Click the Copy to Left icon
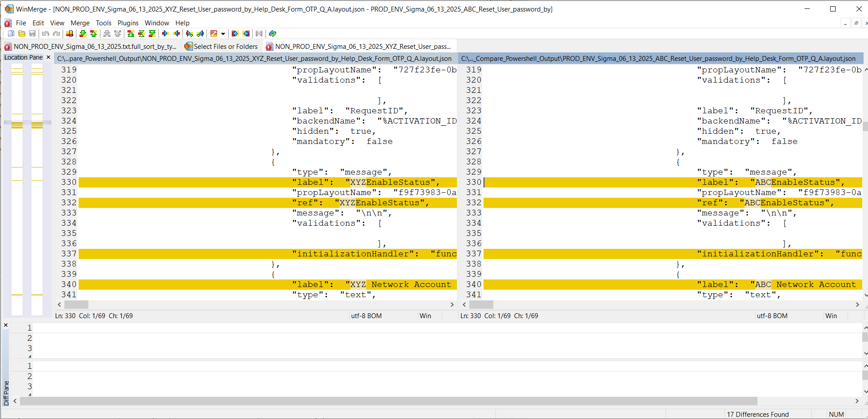 pyautogui.click(x=177, y=34)
